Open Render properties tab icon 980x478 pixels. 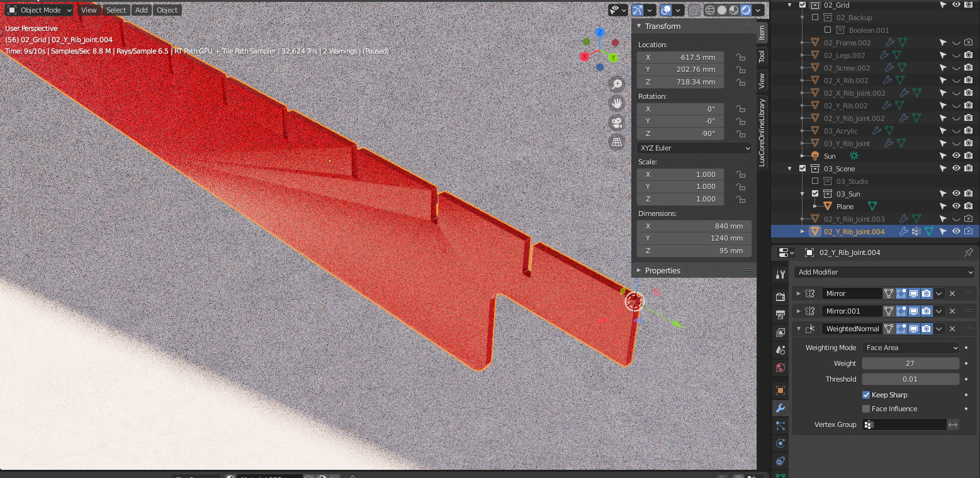pyautogui.click(x=780, y=297)
